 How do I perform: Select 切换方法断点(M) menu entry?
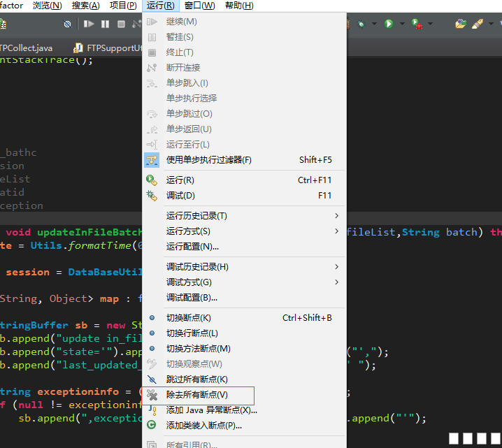click(198, 349)
